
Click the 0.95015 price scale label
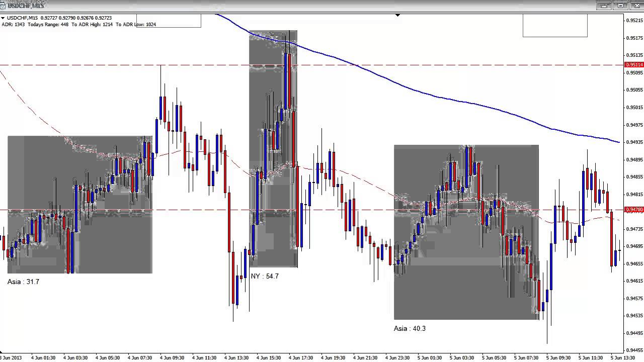tap(635, 108)
